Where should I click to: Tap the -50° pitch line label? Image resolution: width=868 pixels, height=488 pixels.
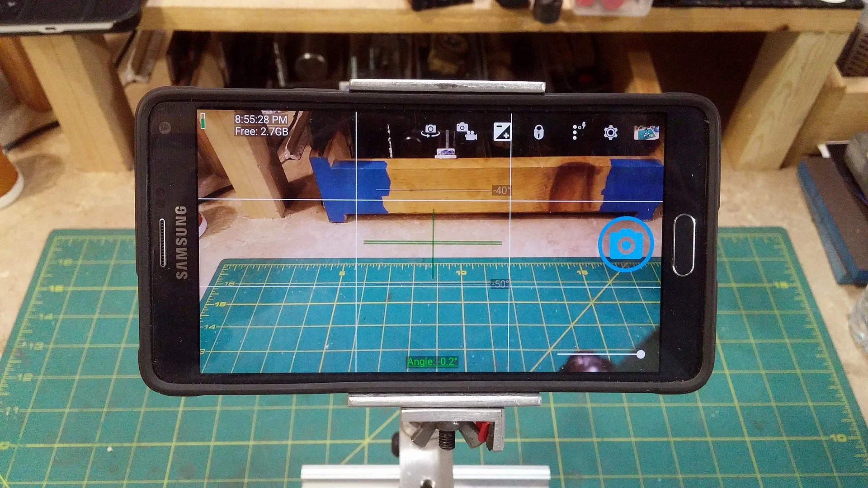[x=500, y=284]
